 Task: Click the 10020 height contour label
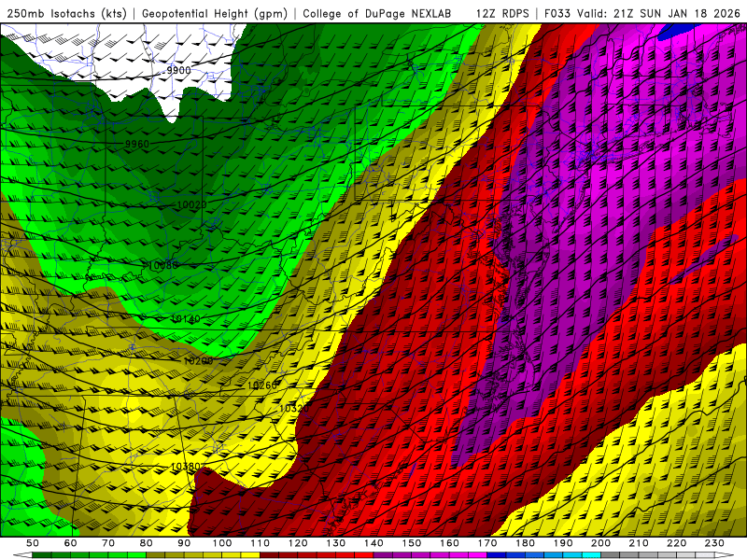click(192, 204)
